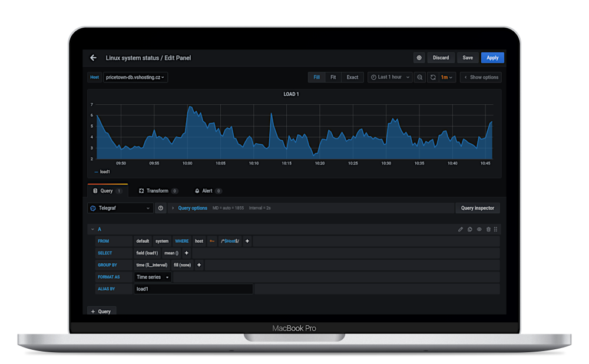Select the Fit display mode

coord(333,77)
